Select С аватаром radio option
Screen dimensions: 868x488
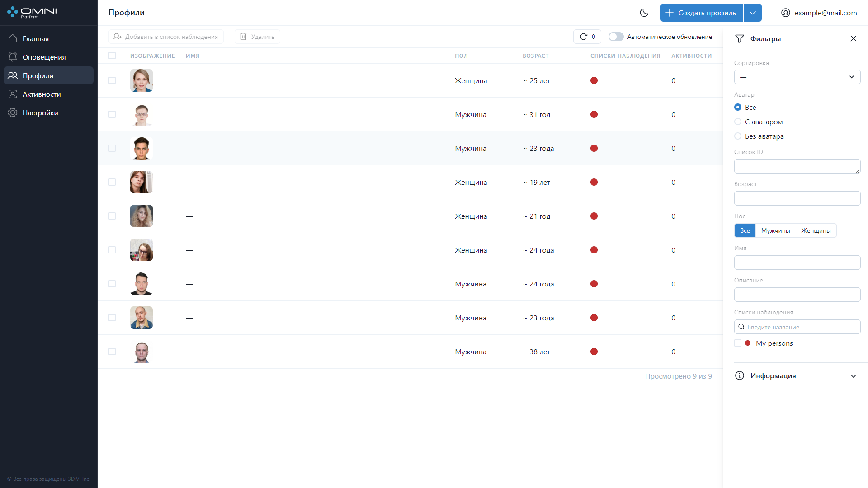[x=738, y=122]
